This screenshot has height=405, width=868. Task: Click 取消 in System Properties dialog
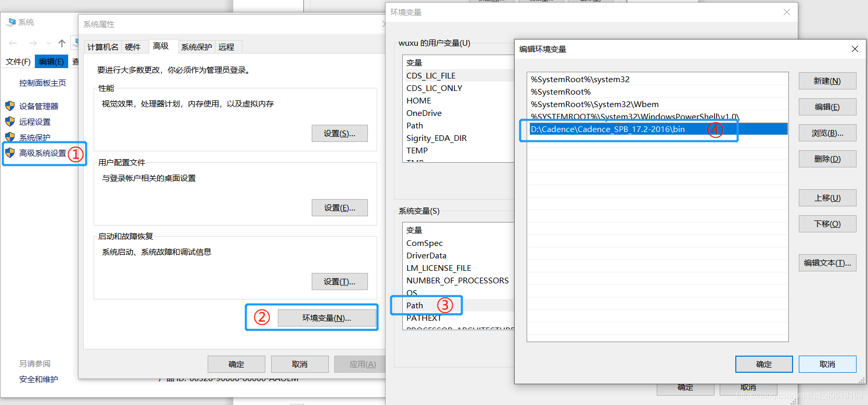(300, 364)
